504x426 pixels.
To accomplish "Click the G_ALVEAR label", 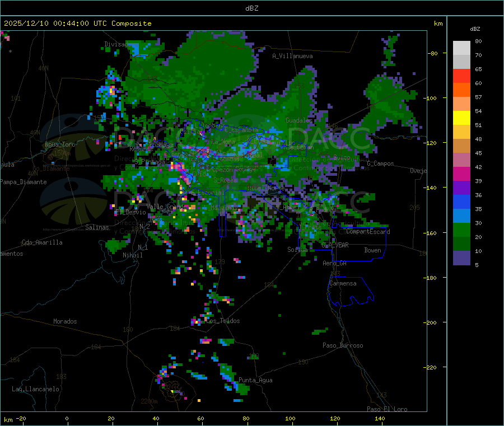I will point(335,245).
